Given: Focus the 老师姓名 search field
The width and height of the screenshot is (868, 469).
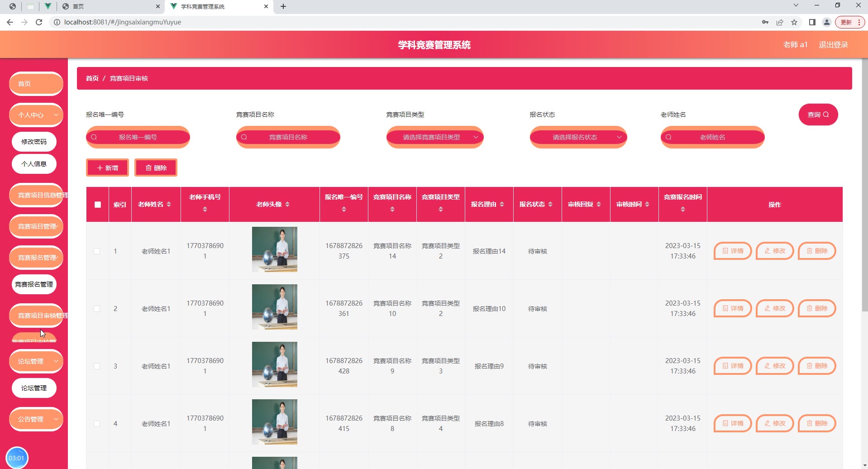Looking at the screenshot, I should tap(713, 137).
